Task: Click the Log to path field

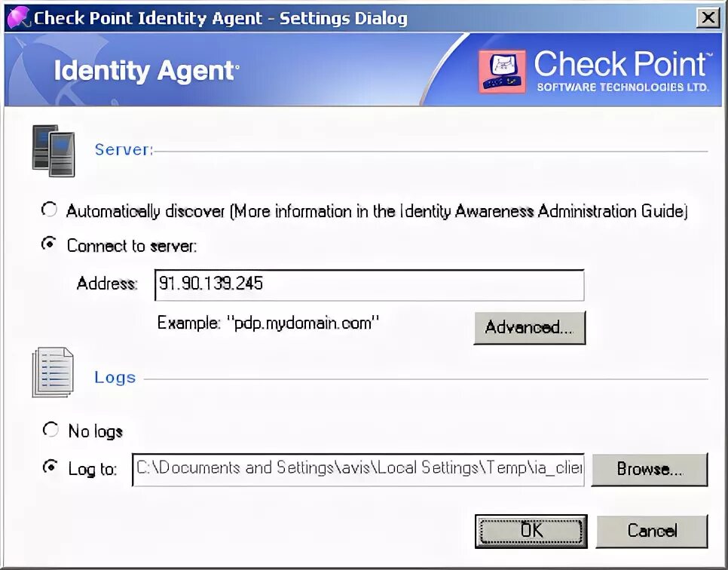Action: click(358, 470)
